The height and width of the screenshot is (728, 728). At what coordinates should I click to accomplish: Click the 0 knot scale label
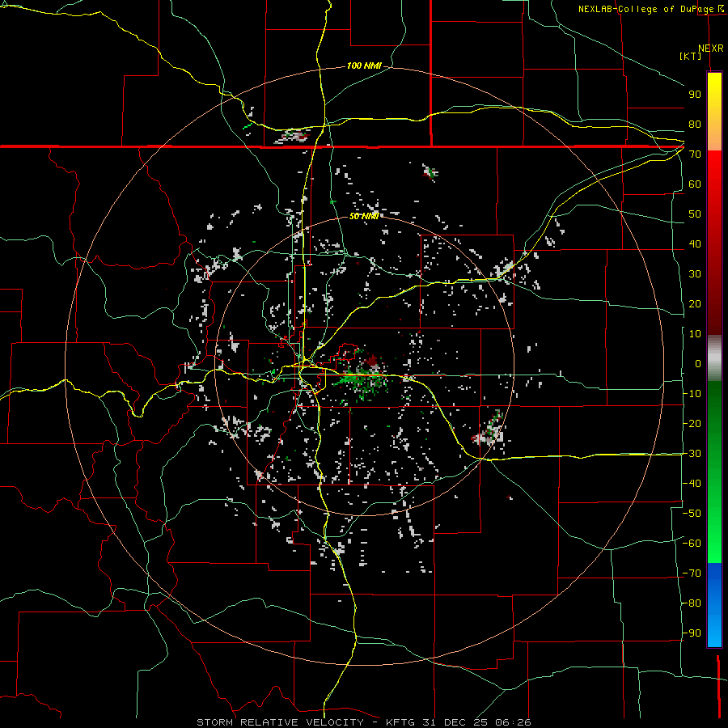point(698,363)
